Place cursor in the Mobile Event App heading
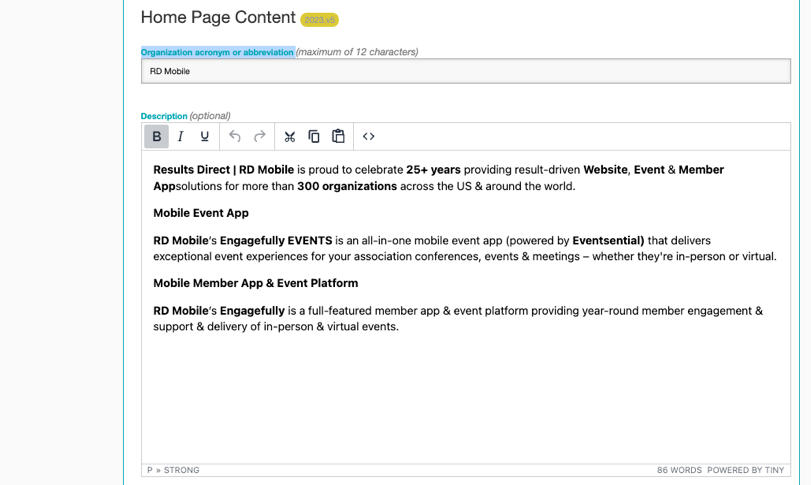 tap(201, 213)
